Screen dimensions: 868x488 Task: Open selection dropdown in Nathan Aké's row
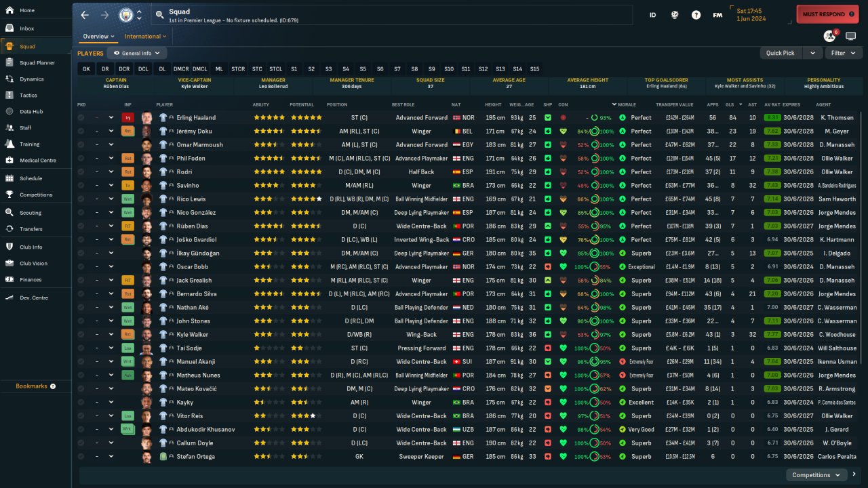coord(111,307)
